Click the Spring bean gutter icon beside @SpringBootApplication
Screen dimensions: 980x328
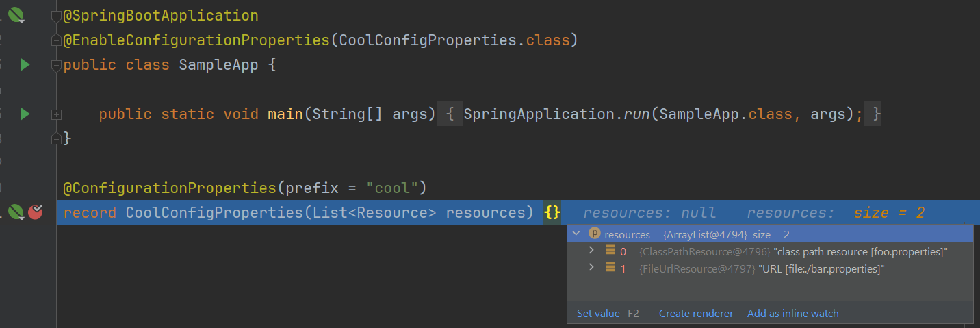point(16,14)
